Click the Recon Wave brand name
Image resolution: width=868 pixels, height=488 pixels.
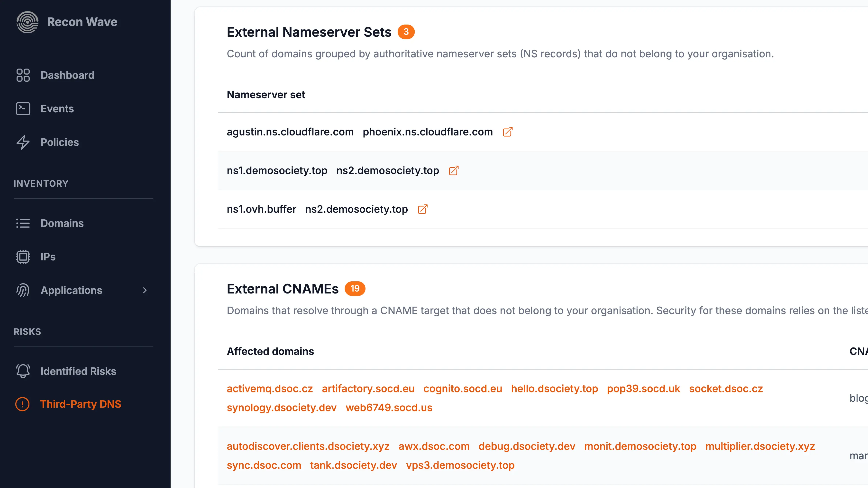click(82, 22)
